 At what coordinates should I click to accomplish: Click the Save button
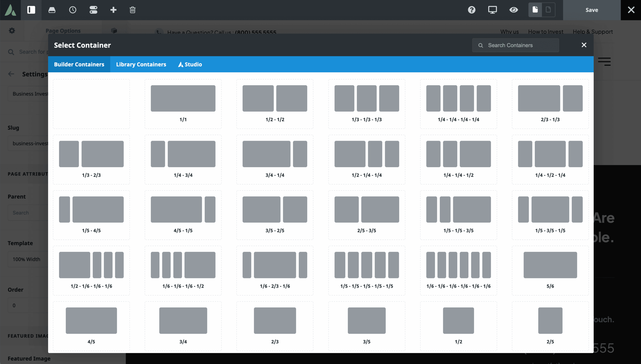click(x=592, y=10)
